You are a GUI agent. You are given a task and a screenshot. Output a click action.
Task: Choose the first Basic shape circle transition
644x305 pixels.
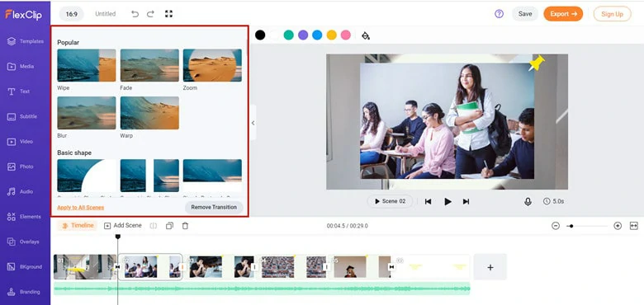(87, 176)
